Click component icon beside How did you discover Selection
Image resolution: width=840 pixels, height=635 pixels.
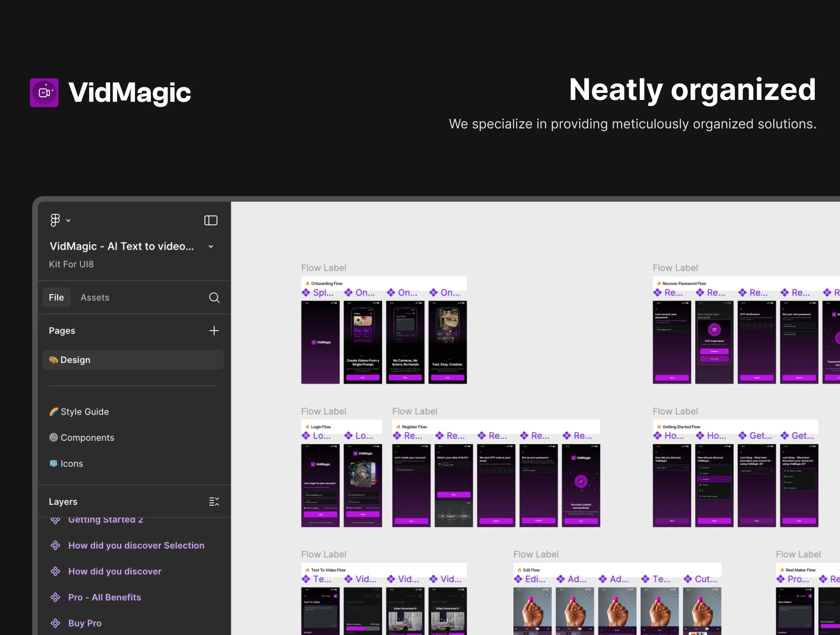(56, 545)
